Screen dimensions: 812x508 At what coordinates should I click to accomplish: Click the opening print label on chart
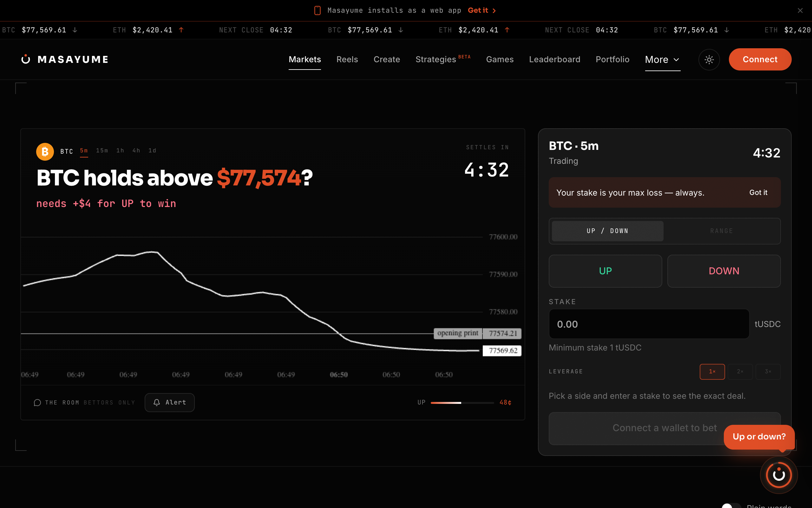point(458,333)
